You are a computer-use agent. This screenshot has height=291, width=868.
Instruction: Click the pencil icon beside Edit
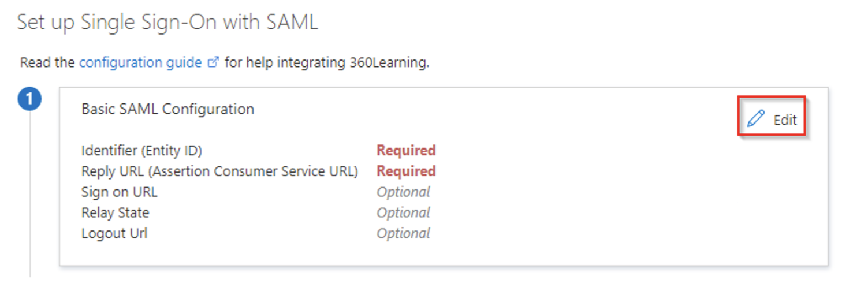(x=755, y=119)
